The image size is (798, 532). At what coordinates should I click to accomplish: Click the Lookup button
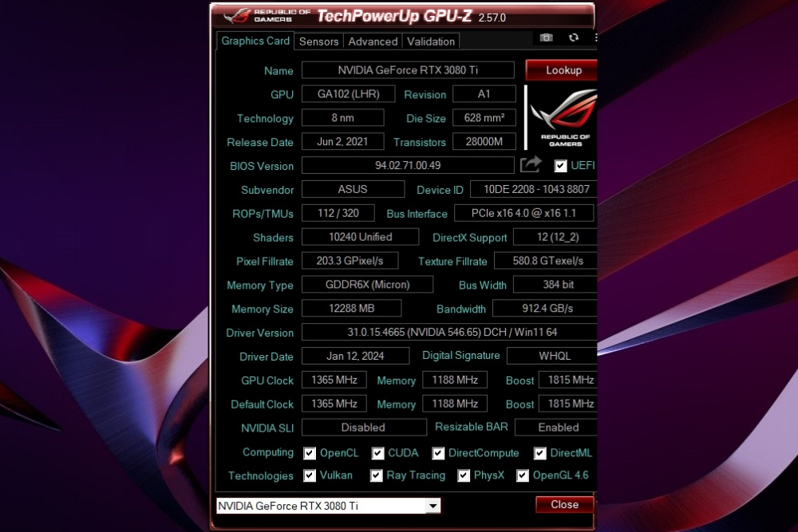pyautogui.click(x=561, y=70)
